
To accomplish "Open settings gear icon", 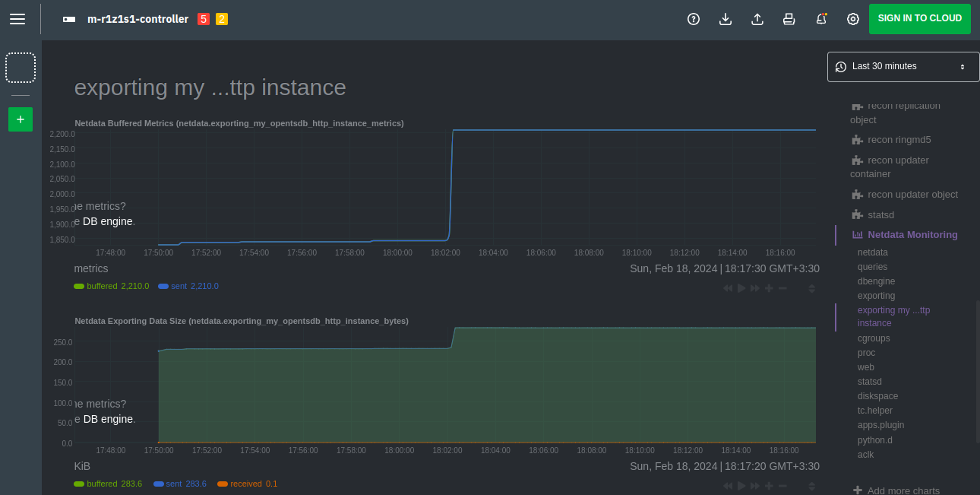I will [x=852, y=19].
